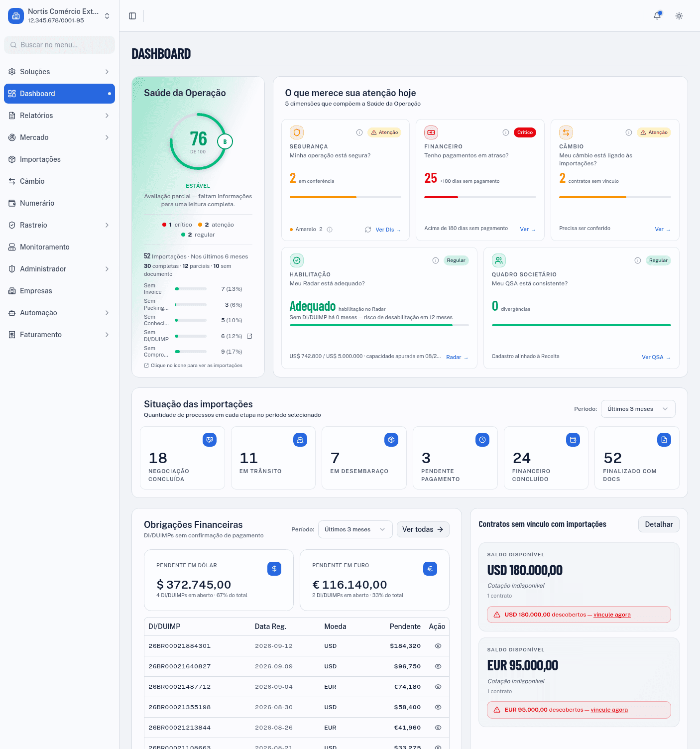Screen dimensions: 700x749
Task: Open the notifications bell
Action: 657,16
